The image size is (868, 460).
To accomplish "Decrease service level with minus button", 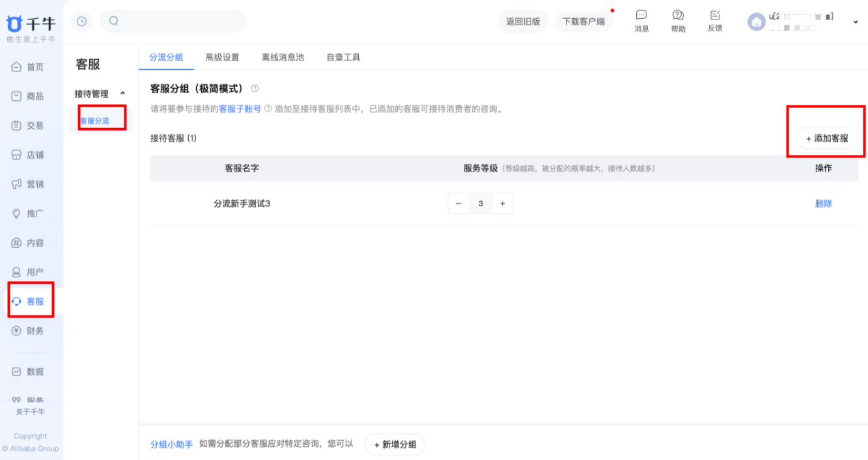I will click(x=458, y=204).
